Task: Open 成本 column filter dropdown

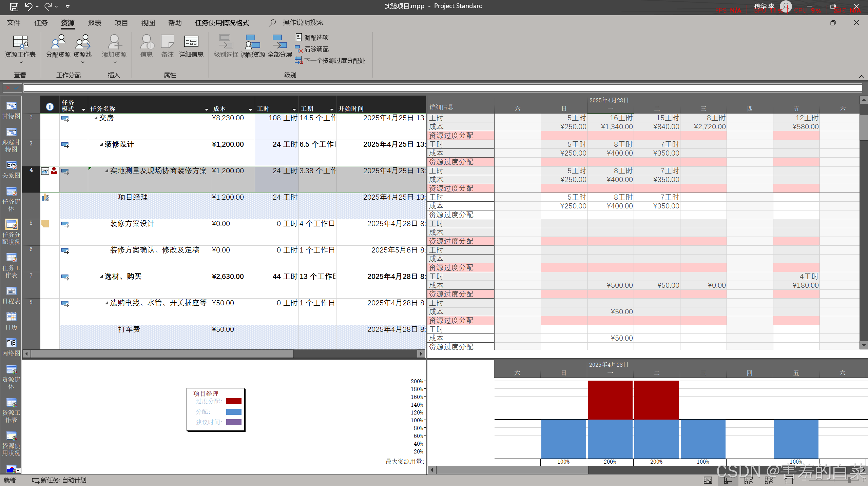Action: pos(250,109)
